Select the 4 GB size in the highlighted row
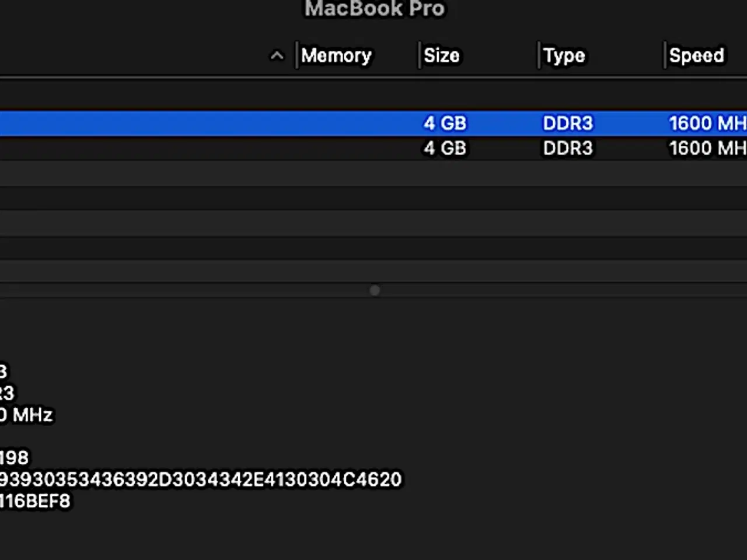Screen dimensions: 747x560 (445, 123)
